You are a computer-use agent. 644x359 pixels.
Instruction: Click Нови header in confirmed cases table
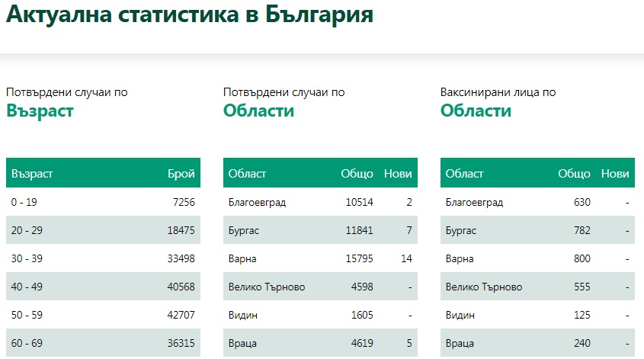(398, 173)
